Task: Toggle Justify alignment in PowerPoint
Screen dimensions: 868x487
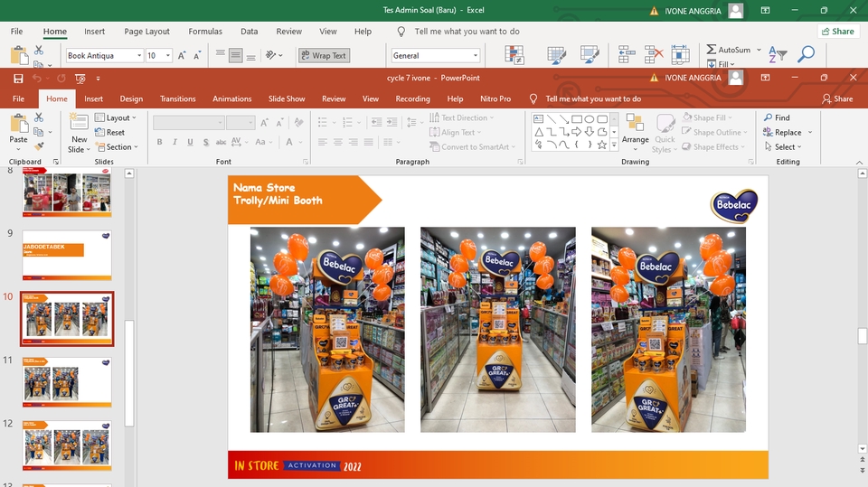Action: click(x=369, y=142)
